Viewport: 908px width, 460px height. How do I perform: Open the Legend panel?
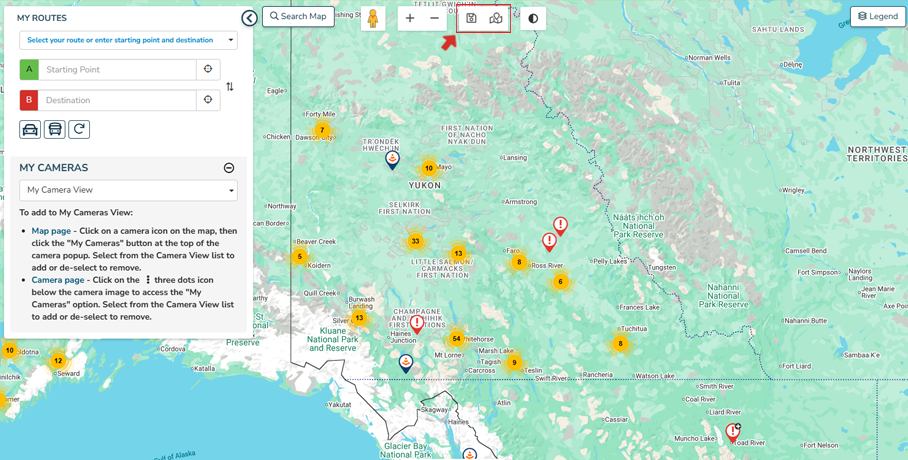[x=878, y=17]
